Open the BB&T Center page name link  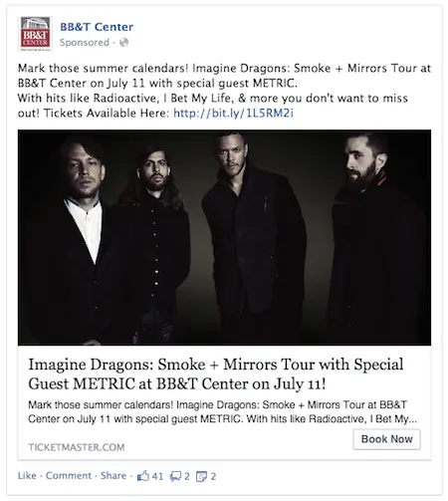[x=97, y=27]
